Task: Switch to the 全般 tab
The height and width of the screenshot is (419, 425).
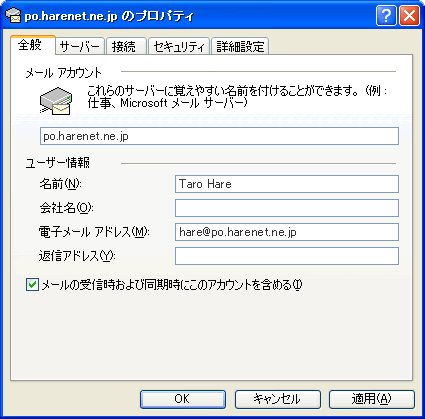Action: 32,45
